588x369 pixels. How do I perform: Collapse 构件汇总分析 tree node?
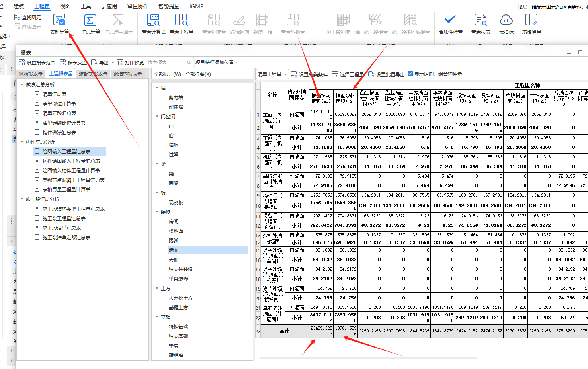tap(22, 142)
